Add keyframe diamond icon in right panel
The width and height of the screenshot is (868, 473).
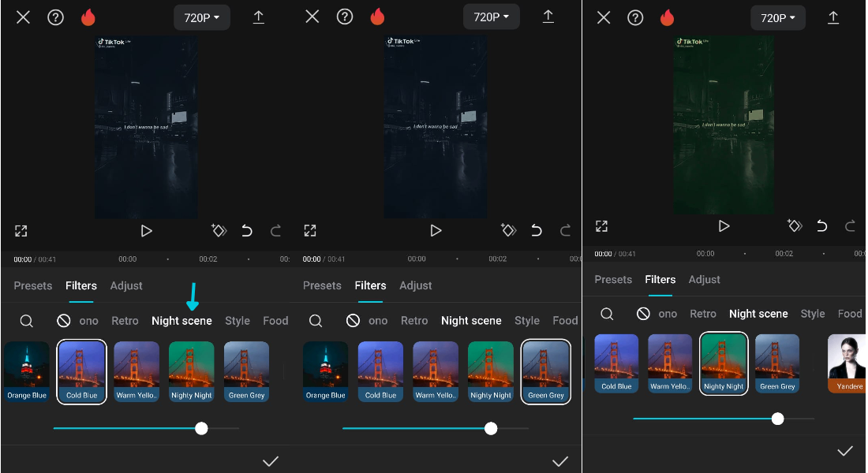(x=795, y=225)
